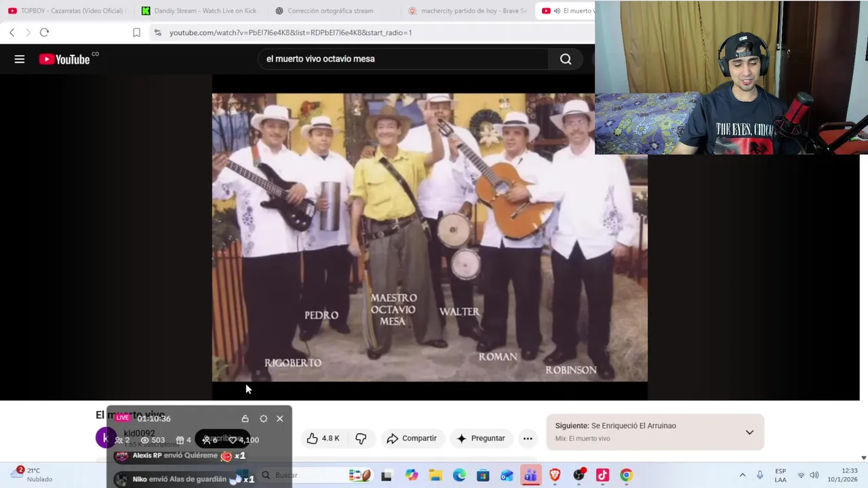Image resolution: width=868 pixels, height=488 pixels.
Task: Open Outlook from the taskbar
Action: (507, 476)
